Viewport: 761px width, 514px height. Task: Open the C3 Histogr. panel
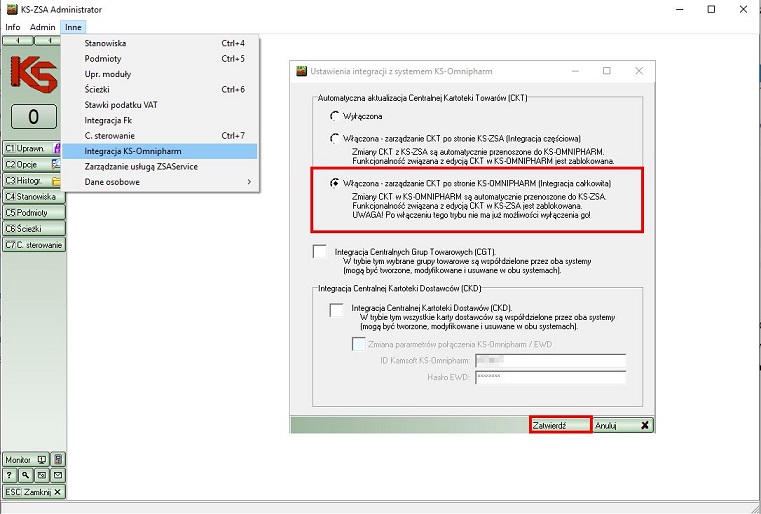tap(32, 181)
